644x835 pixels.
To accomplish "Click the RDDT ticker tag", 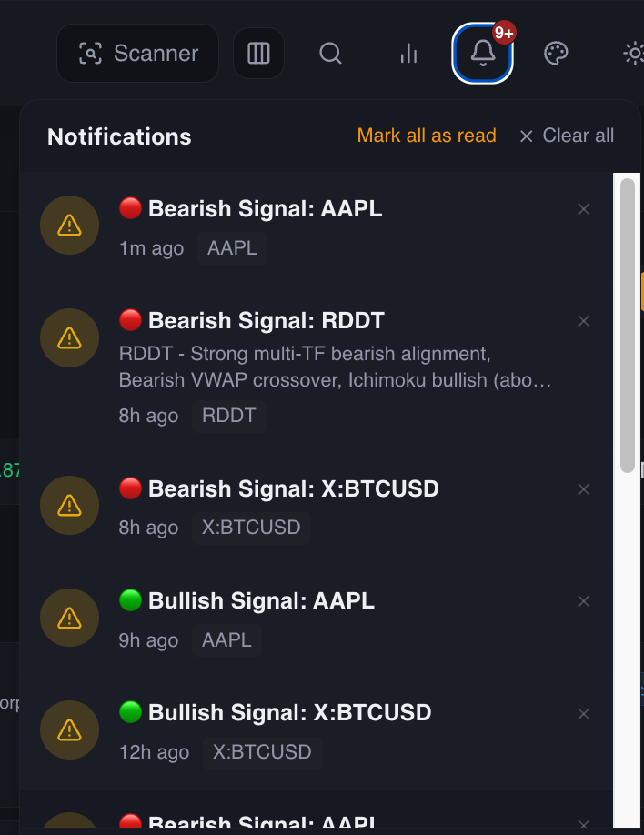I will [x=229, y=416].
